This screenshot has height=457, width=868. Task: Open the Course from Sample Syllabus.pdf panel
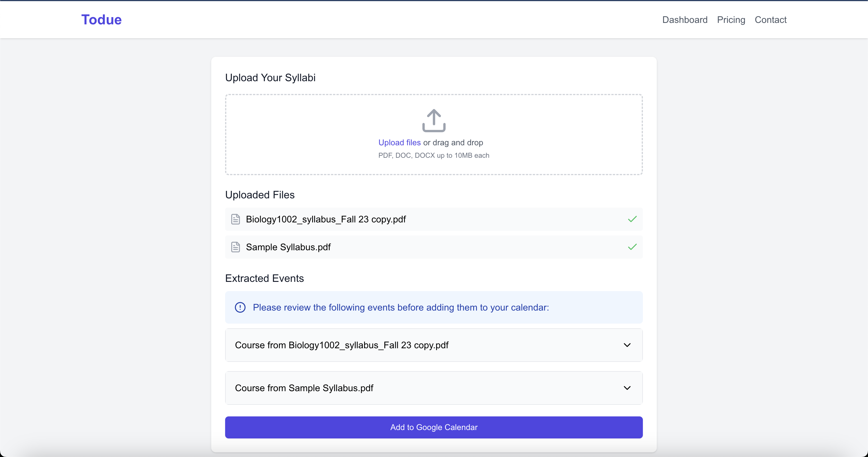coord(434,388)
